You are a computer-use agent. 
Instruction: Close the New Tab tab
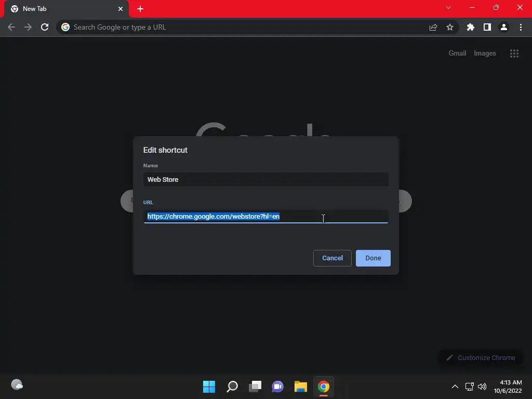click(x=121, y=9)
